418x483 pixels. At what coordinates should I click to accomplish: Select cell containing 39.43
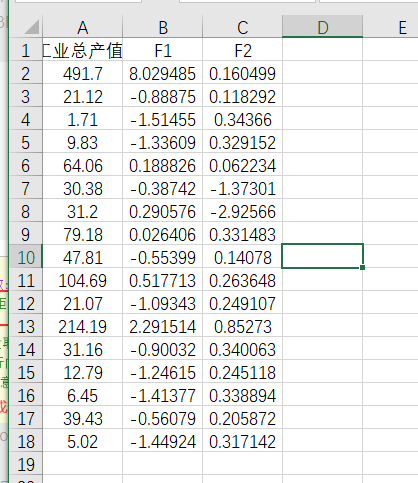pyautogui.click(x=83, y=418)
